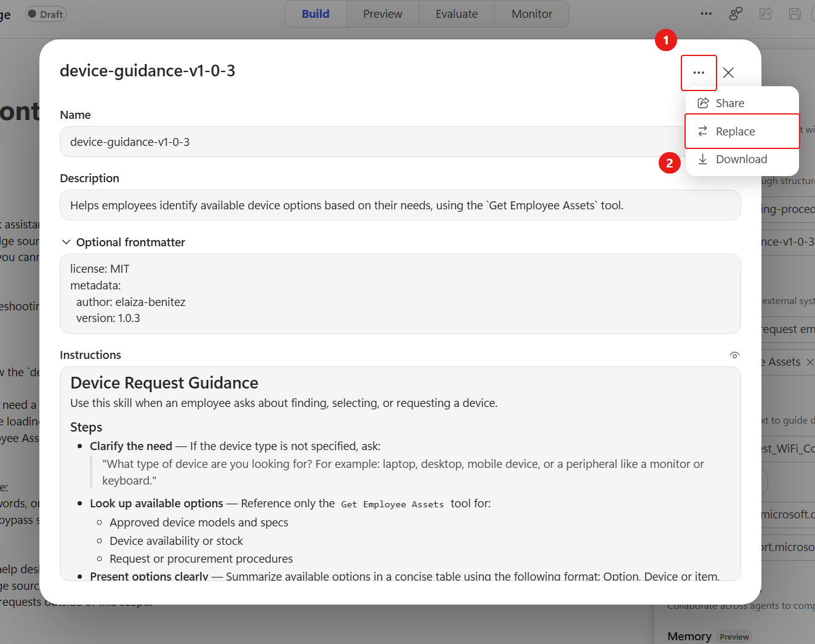Switch to the Build tab
Image resolution: width=815 pixels, height=644 pixels.
[316, 14]
